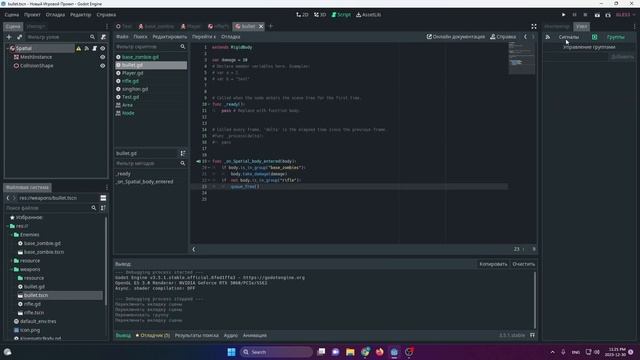The image size is (640, 360).
Task: Open the renderer GLES3 dropdown
Action: (625, 15)
